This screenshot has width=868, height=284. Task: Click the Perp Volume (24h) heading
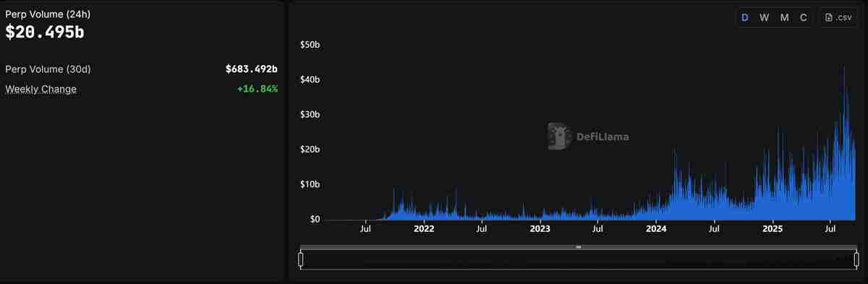(x=48, y=14)
